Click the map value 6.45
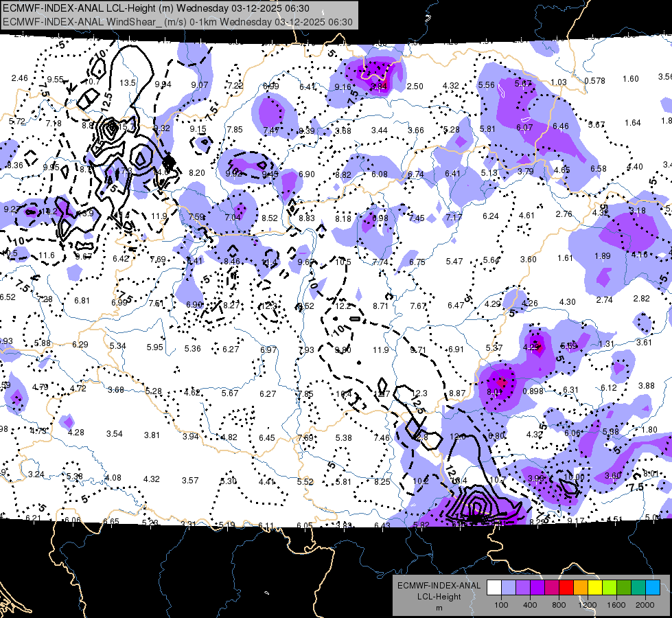The height and width of the screenshot is (618, 672). tap(266, 438)
